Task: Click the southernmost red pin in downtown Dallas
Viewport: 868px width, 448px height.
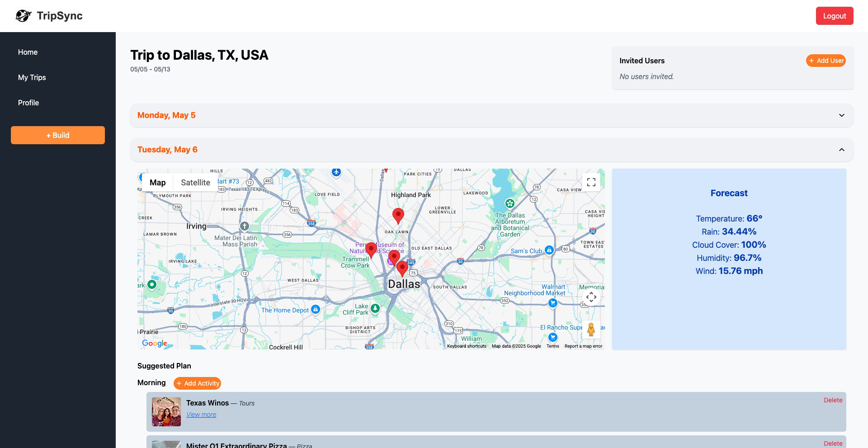Action: [x=402, y=269]
